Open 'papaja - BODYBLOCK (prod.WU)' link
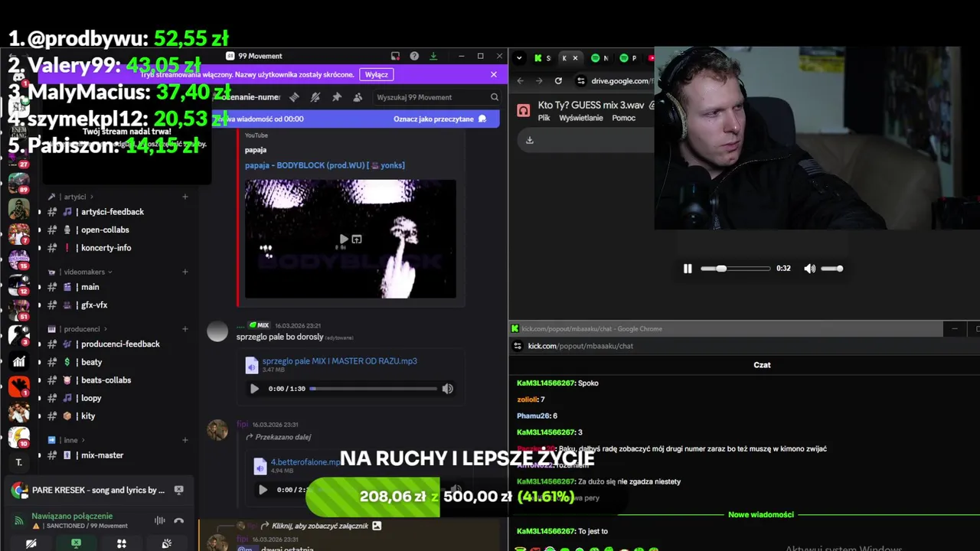Viewport: 980px width, 551px height. [325, 165]
